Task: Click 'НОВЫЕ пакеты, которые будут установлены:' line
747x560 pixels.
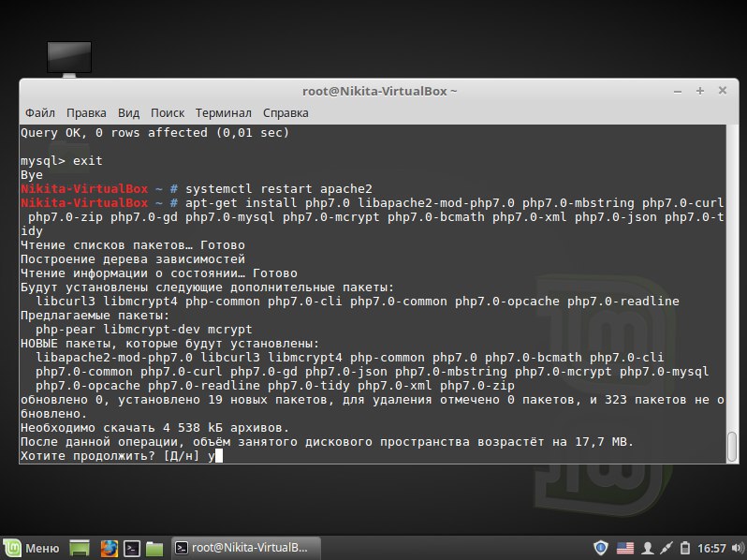Action: coord(170,344)
